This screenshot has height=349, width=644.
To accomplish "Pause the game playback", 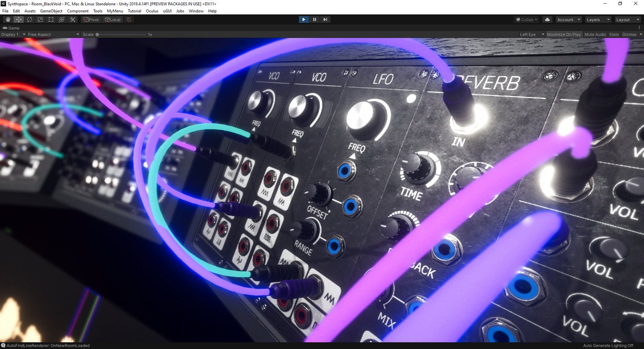I will tap(314, 19).
